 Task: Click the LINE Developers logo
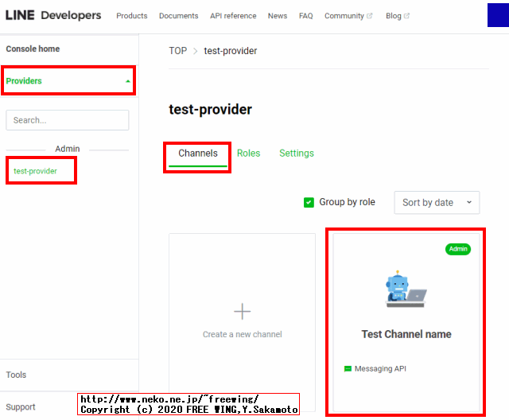(53, 15)
